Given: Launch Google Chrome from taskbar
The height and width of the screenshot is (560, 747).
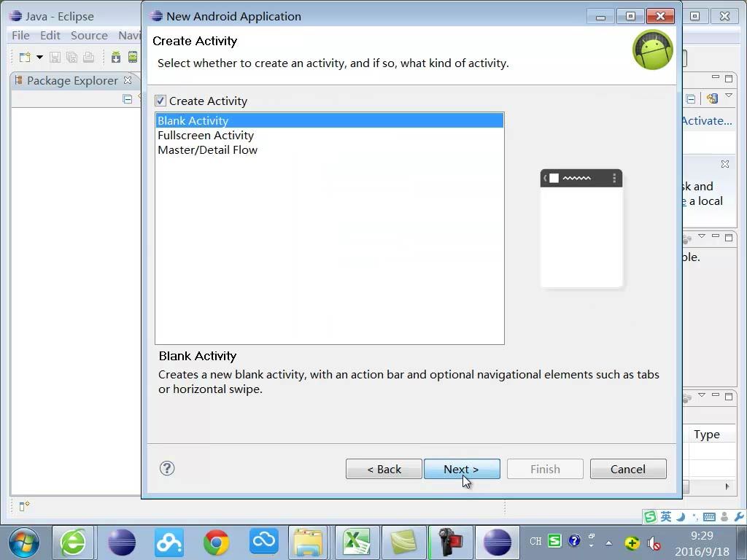Looking at the screenshot, I should coord(216,542).
